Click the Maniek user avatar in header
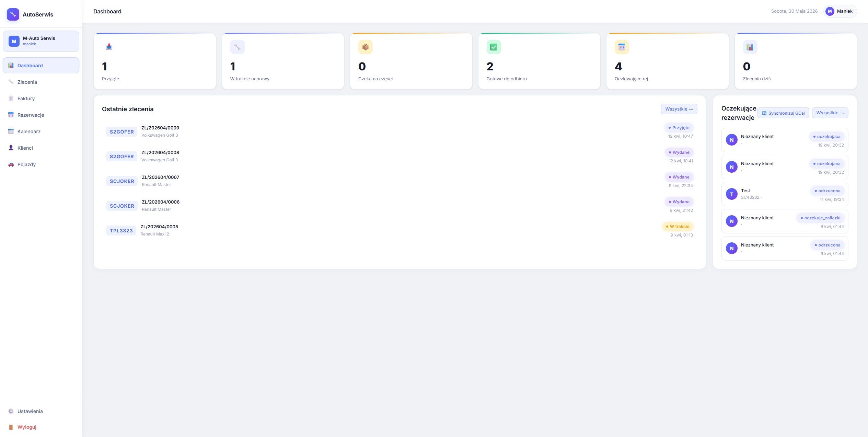This screenshot has width=868, height=437. [830, 11]
